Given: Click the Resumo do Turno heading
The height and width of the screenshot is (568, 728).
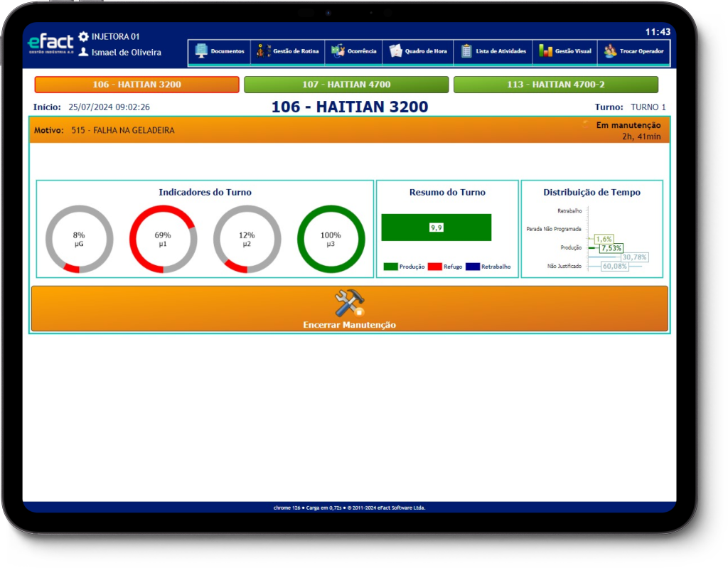Looking at the screenshot, I should pos(448,192).
